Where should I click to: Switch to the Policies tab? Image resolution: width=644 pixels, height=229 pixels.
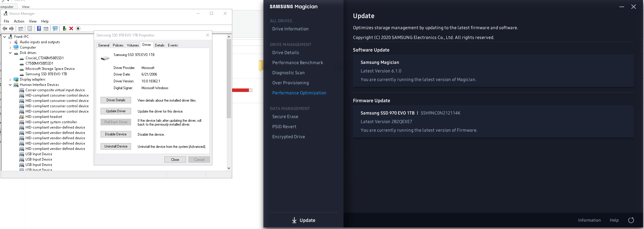click(x=118, y=45)
